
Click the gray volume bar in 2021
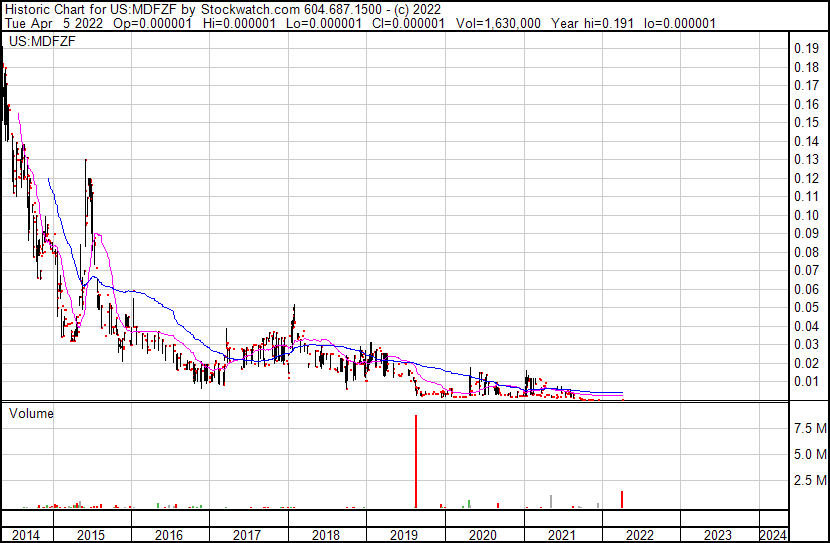551,501
